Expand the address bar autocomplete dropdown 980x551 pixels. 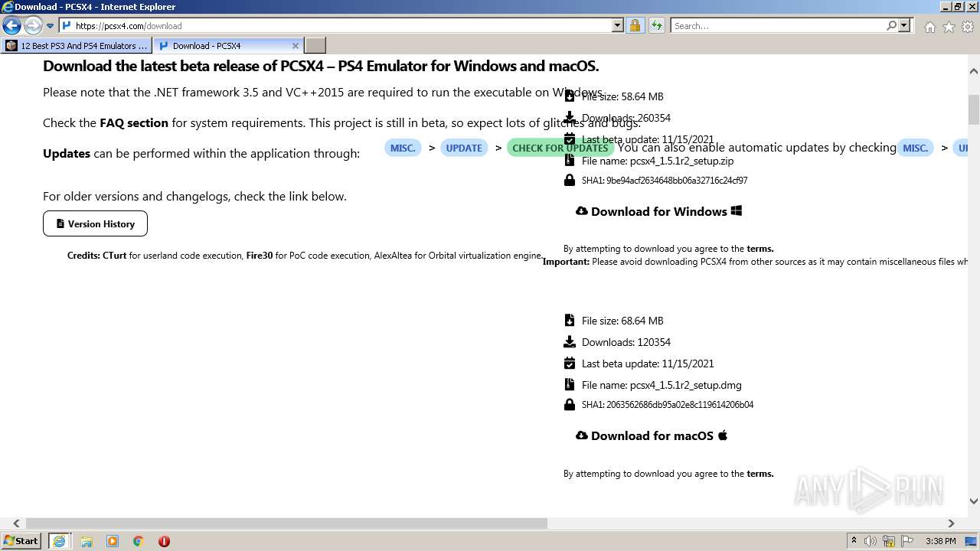618,25
